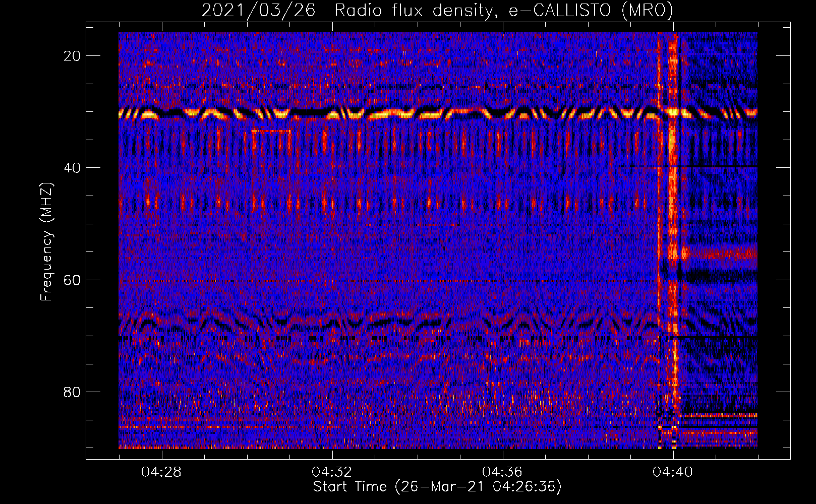Click the 04:40 time tick label
Viewport: 816px width, 504px height.
pos(673,472)
